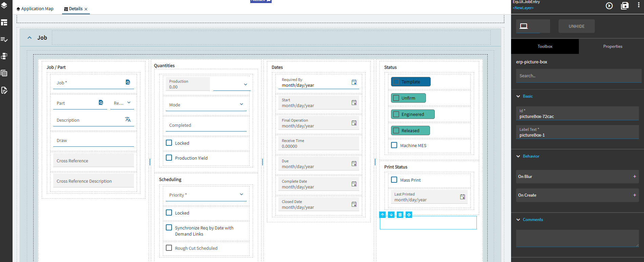Click the delete icon on selected picture box
This screenshot has width=644, height=262.
click(x=400, y=215)
